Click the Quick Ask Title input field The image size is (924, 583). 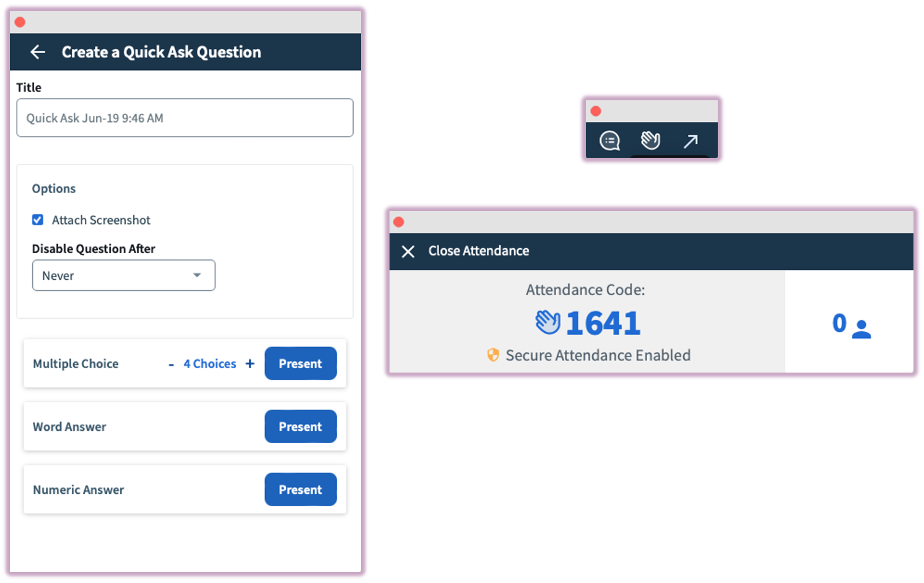(185, 118)
